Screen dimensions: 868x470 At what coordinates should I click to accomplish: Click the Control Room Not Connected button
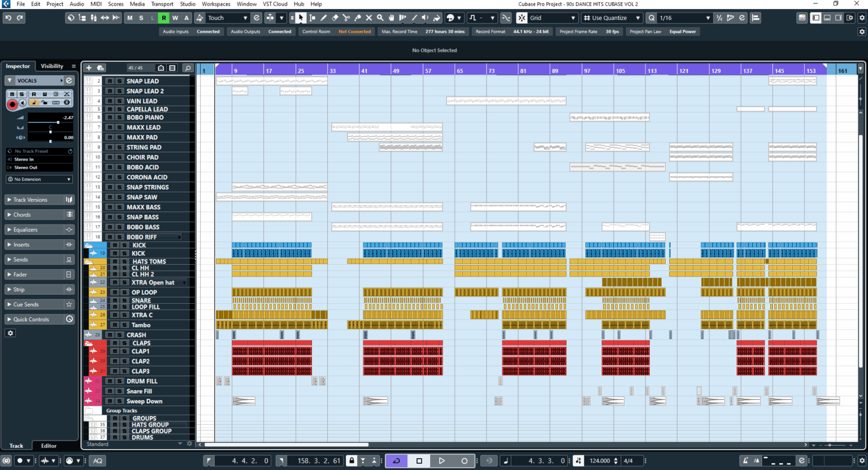pos(355,31)
